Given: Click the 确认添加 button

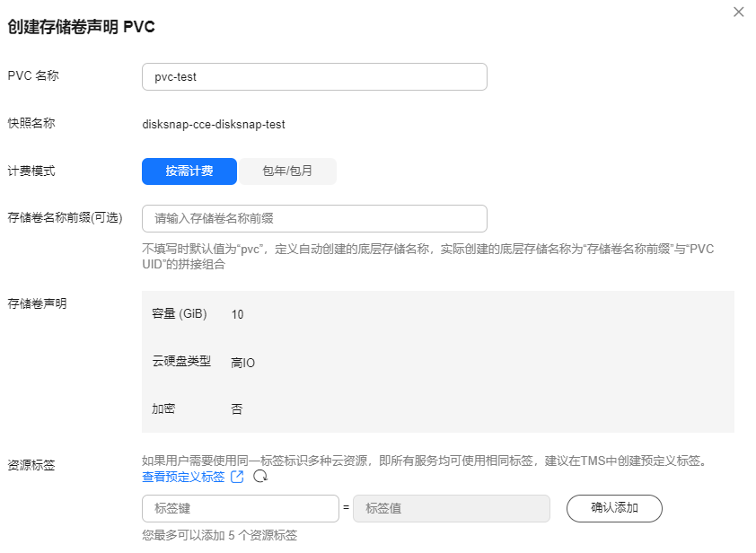Looking at the screenshot, I should point(614,508).
